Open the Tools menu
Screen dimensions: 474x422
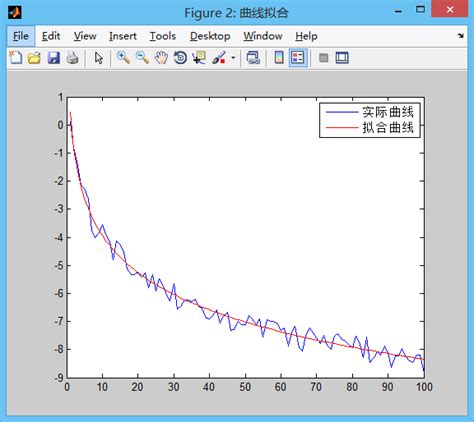tap(163, 36)
